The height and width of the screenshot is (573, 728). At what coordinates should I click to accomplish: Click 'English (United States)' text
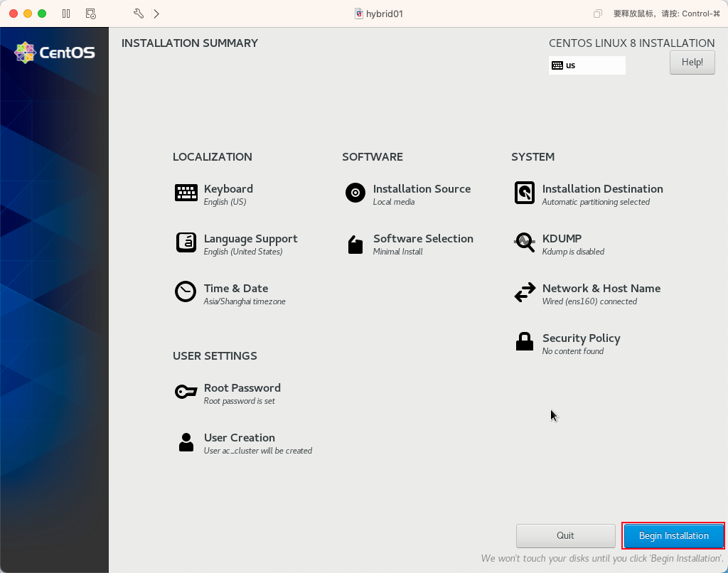pos(243,252)
